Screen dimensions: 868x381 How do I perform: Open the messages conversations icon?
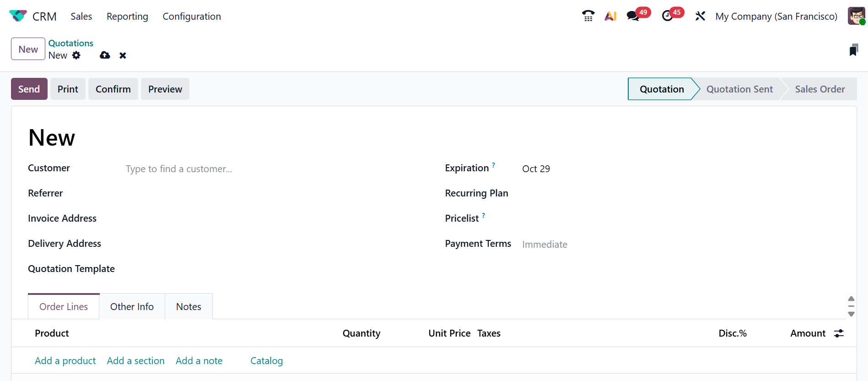coord(633,16)
